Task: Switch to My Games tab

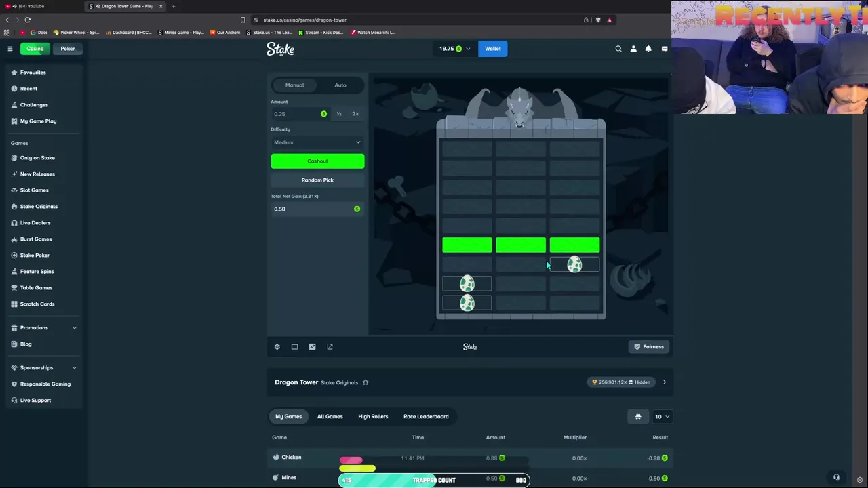Action: click(288, 417)
